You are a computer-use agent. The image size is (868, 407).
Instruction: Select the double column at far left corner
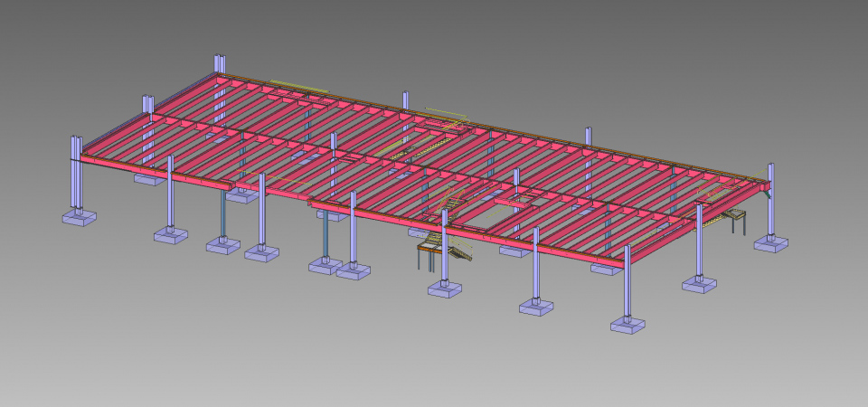75,172
